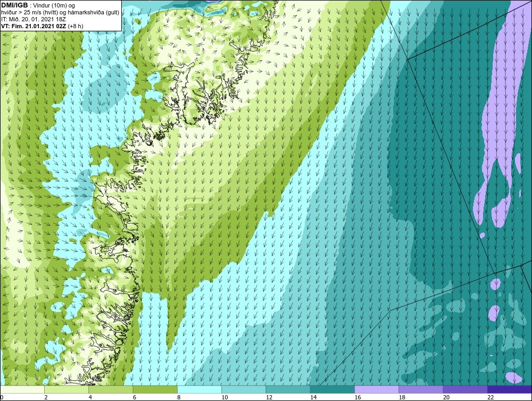Screen dimensions: 532x401
Task: Click the 'VT: Fim. 21.01.2021 02Z' valid time
Action: click(34, 26)
